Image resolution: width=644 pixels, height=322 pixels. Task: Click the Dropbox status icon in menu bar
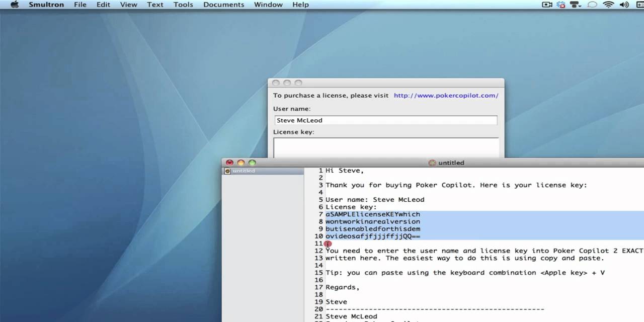[561, 5]
